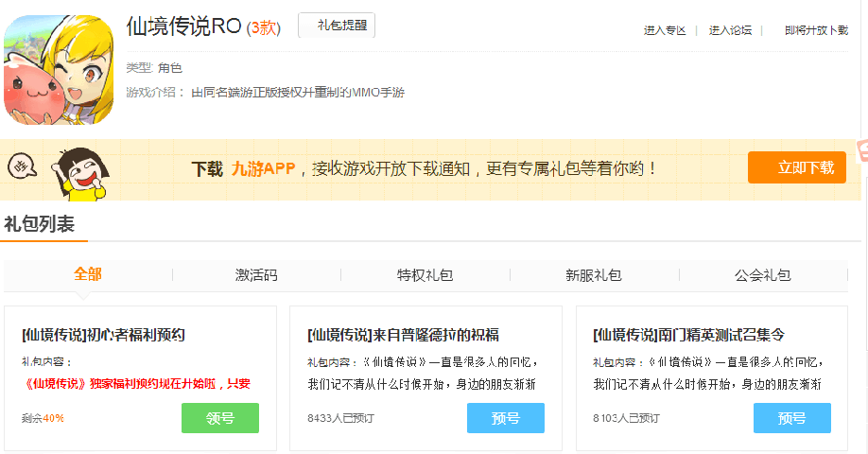Open the 新服礼包 tab

(594, 275)
